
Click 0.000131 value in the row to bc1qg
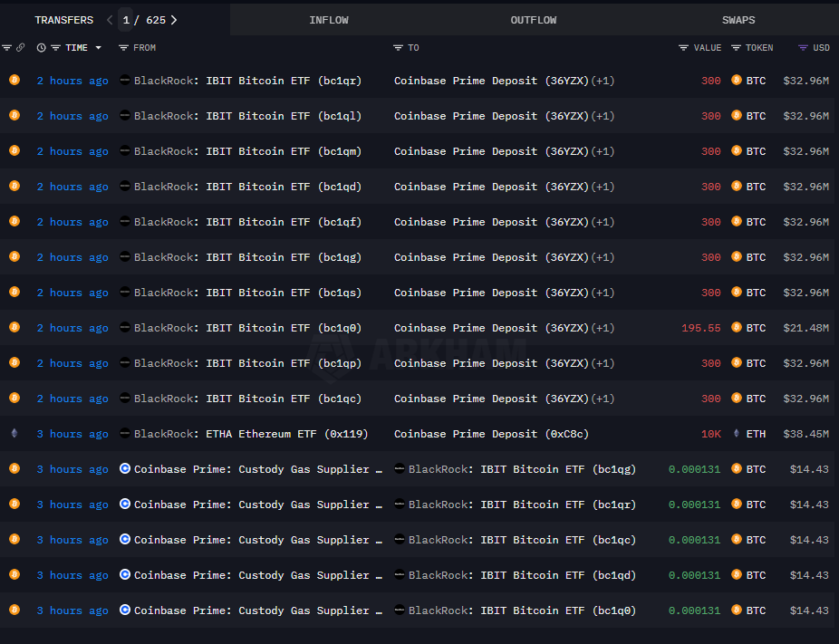(x=695, y=469)
